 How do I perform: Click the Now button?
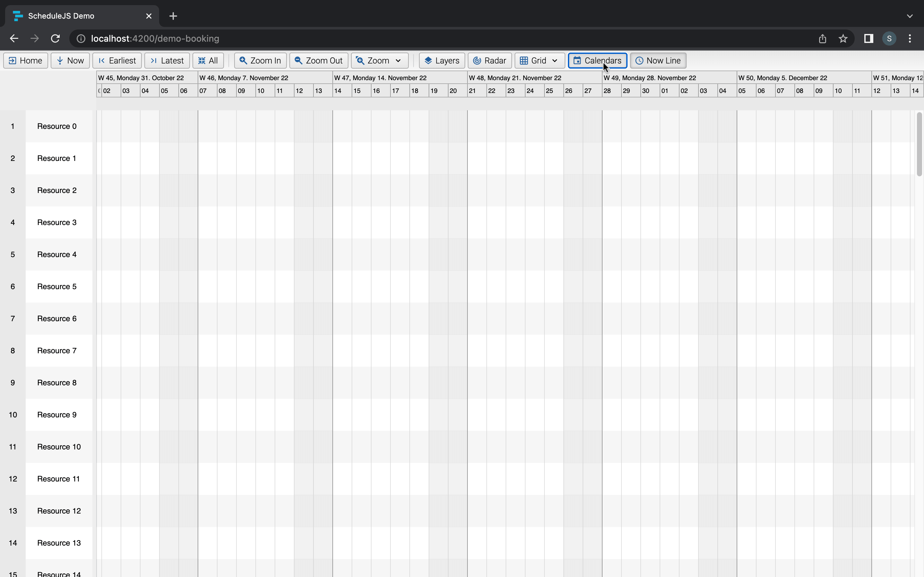tap(70, 60)
